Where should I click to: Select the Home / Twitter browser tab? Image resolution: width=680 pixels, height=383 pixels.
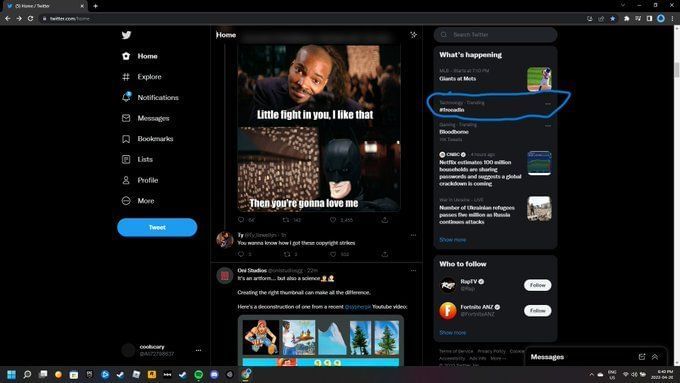tap(46, 6)
